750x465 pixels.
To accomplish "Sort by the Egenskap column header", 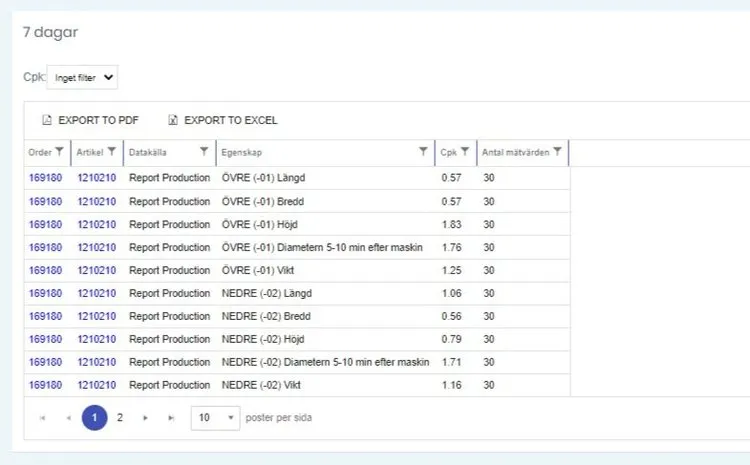I will click(242, 153).
